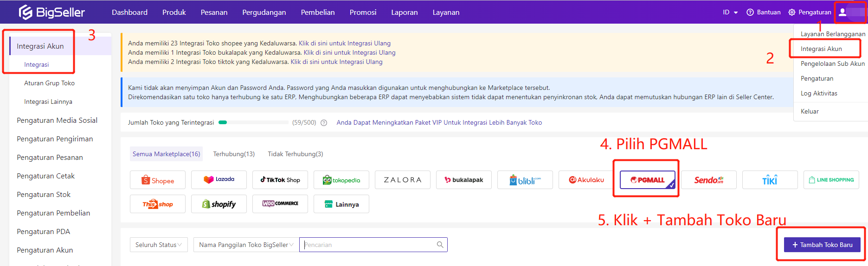
Task: Open the VIP package upgrade link
Action: pos(439,123)
